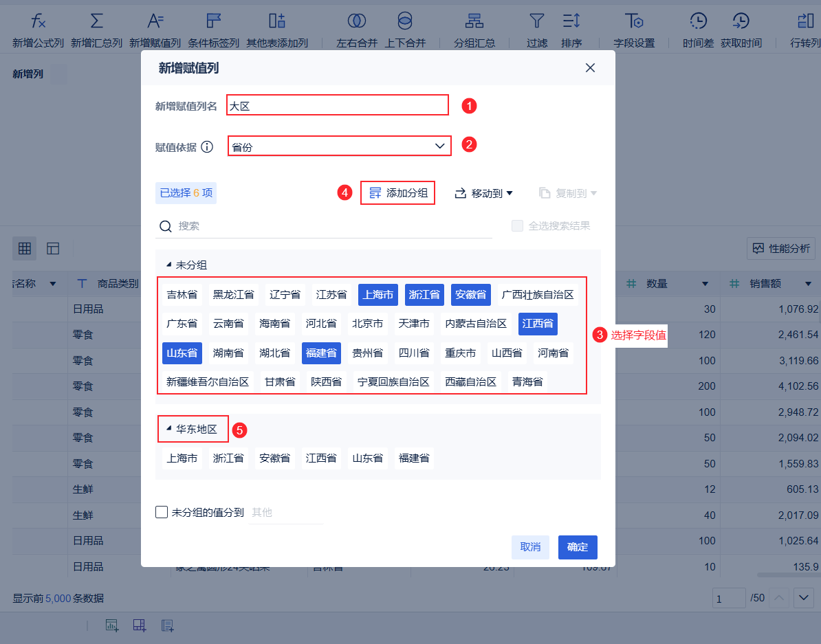The image size is (821, 644).
Task: Click 福建省 in the 华东地区 group
Action: pos(414,458)
